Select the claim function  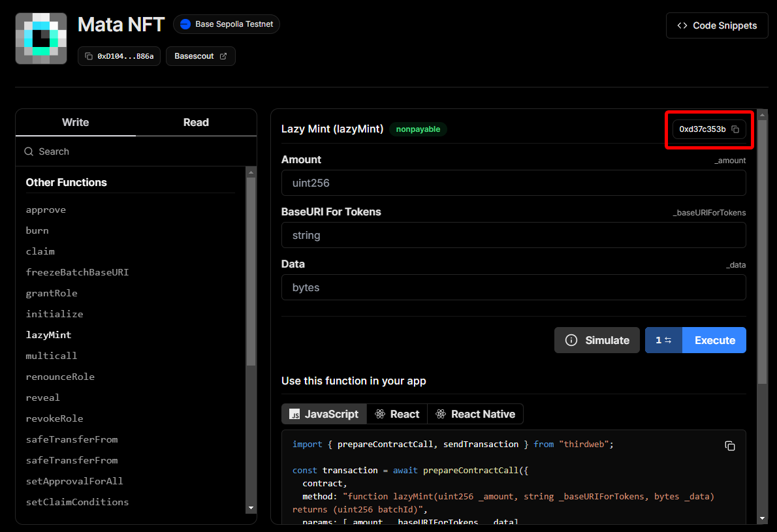[x=40, y=251]
